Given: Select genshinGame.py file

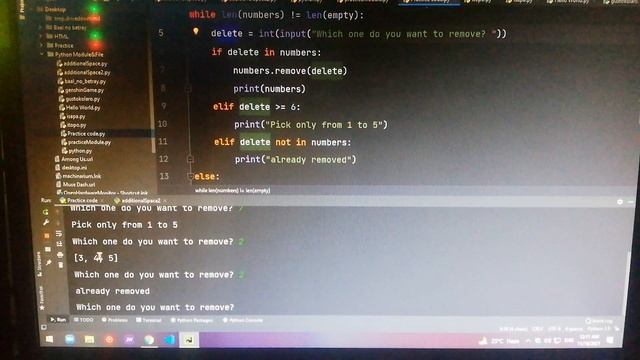Looking at the screenshot, I should tap(81, 90).
